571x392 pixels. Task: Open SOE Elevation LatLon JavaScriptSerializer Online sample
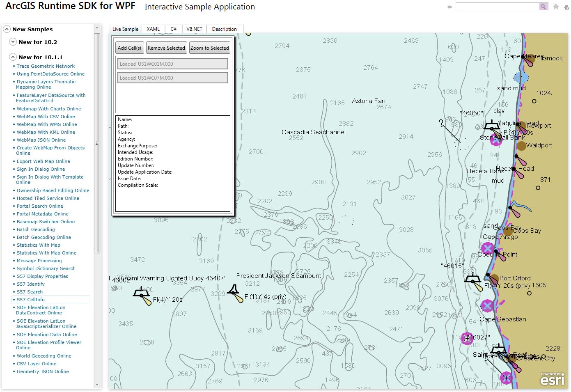[46, 324]
